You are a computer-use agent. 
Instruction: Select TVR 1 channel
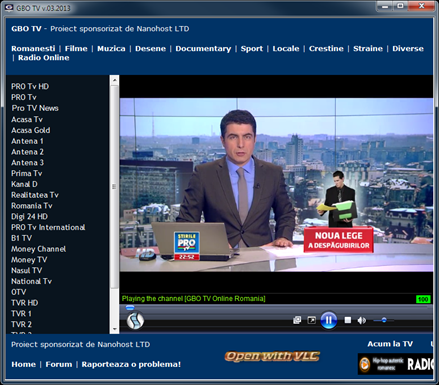click(21, 314)
